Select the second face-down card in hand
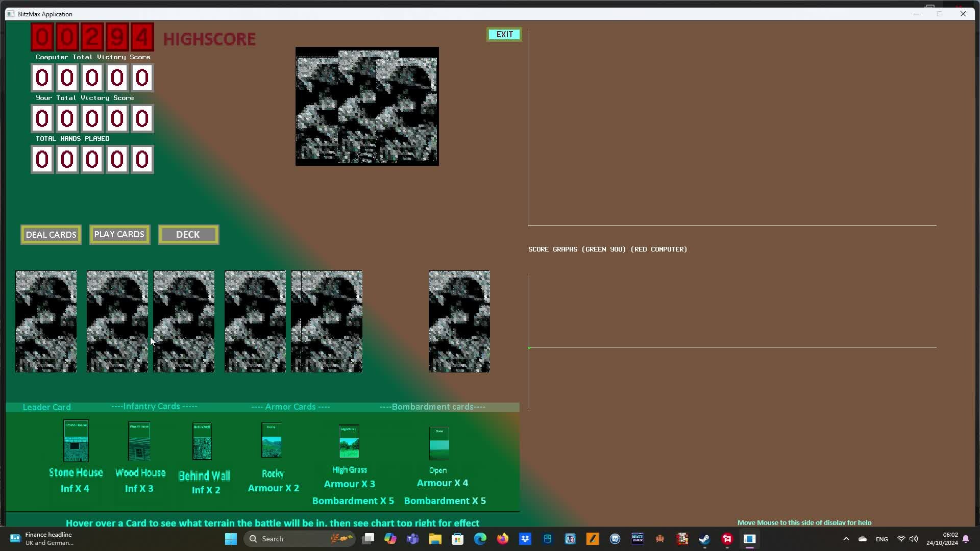 117,321
